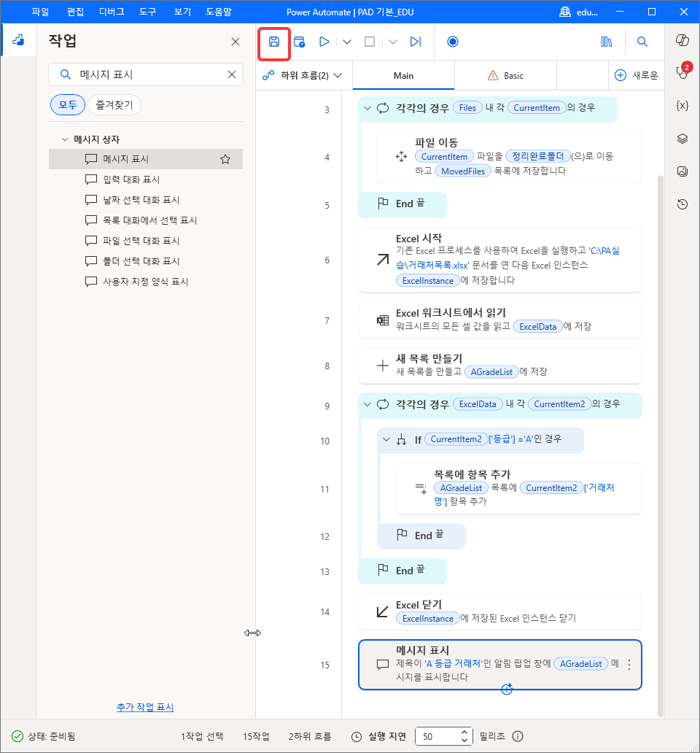700x753 pixels.
Task: Select 날짜 선택 대화 표시 action
Action: [x=146, y=200]
